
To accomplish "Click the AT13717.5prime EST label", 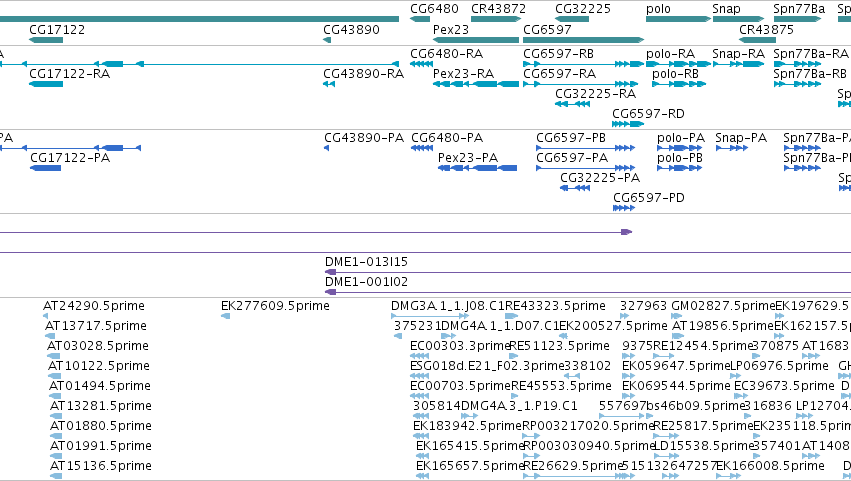I will pyautogui.click(x=96, y=326).
